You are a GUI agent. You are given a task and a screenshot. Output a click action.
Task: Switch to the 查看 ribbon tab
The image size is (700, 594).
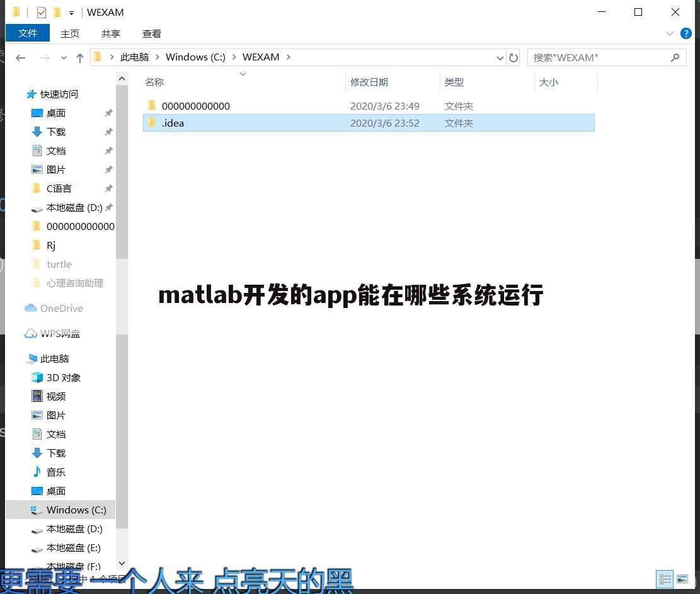152,33
